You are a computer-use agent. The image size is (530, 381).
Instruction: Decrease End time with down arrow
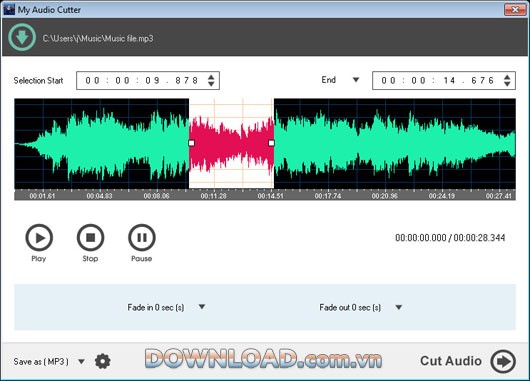507,84
